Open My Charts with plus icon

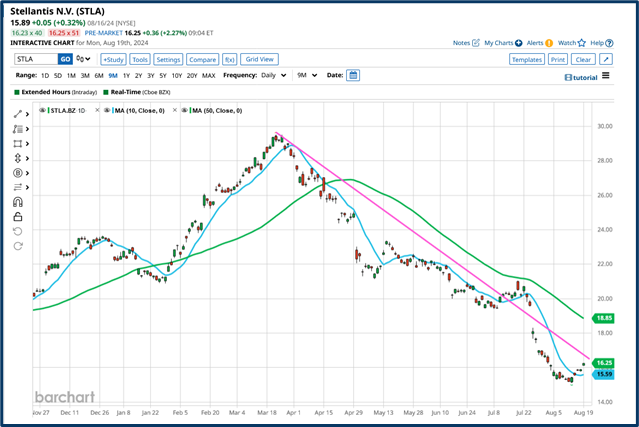pyautogui.click(x=503, y=43)
